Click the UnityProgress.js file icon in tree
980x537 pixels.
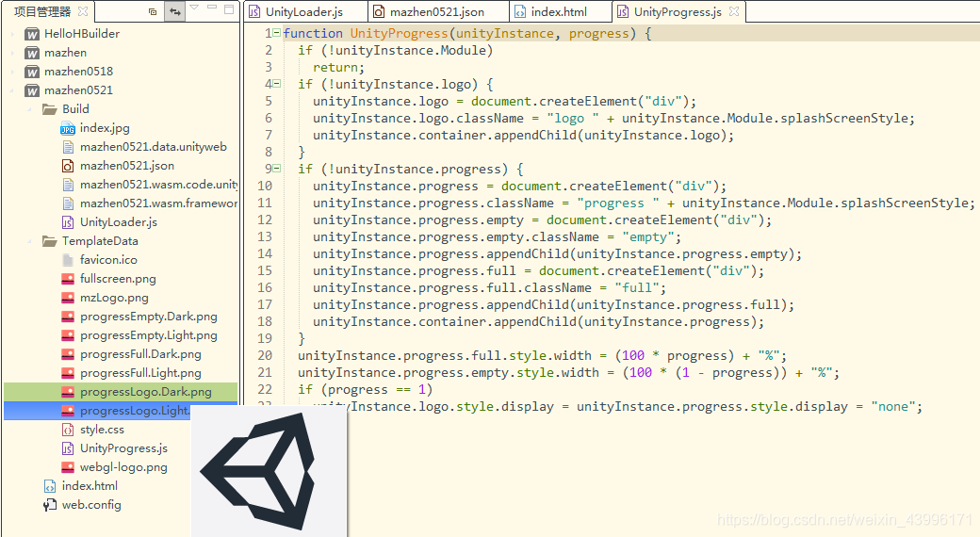pos(68,448)
